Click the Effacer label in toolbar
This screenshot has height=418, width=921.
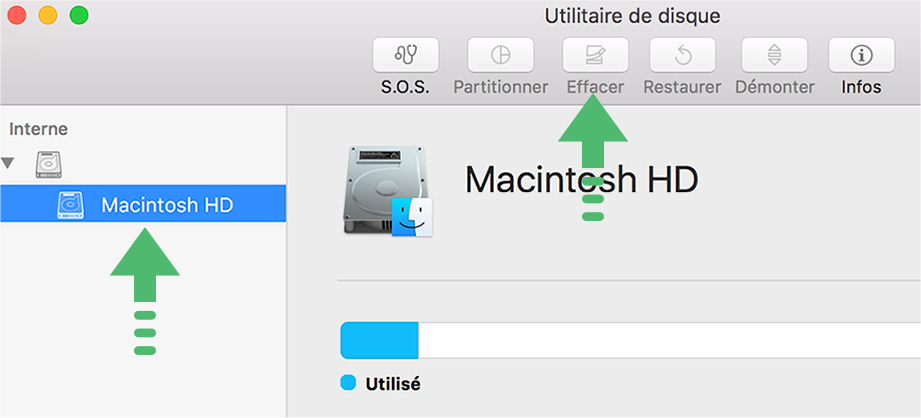pyautogui.click(x=595, y=87)
